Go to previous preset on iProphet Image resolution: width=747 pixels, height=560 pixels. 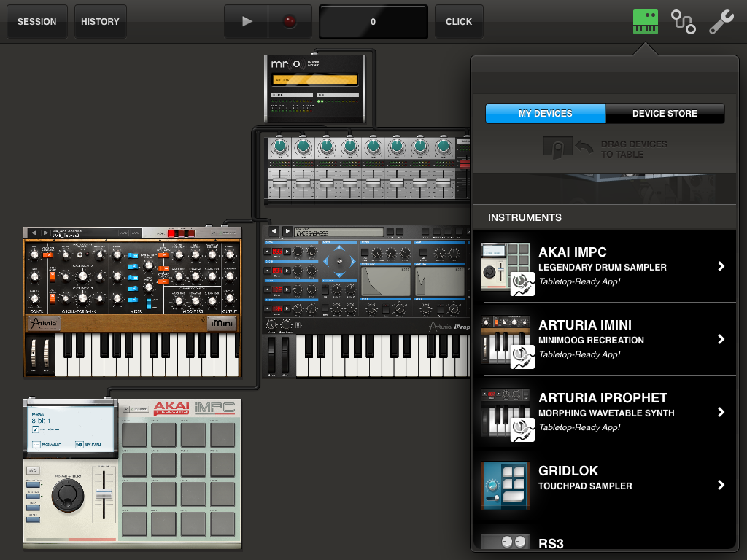pyautogui.click(x=274, y=231)
